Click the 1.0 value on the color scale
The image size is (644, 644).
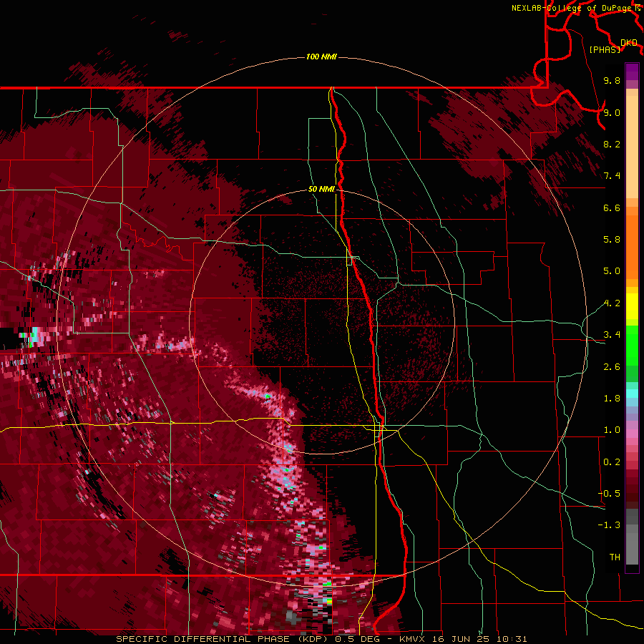pos(612,430)
